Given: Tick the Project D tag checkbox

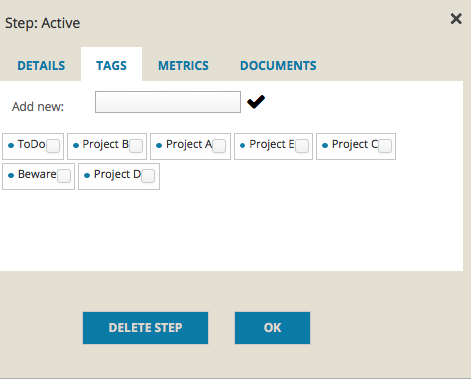Looking at the screenshot, I should 148,176.
